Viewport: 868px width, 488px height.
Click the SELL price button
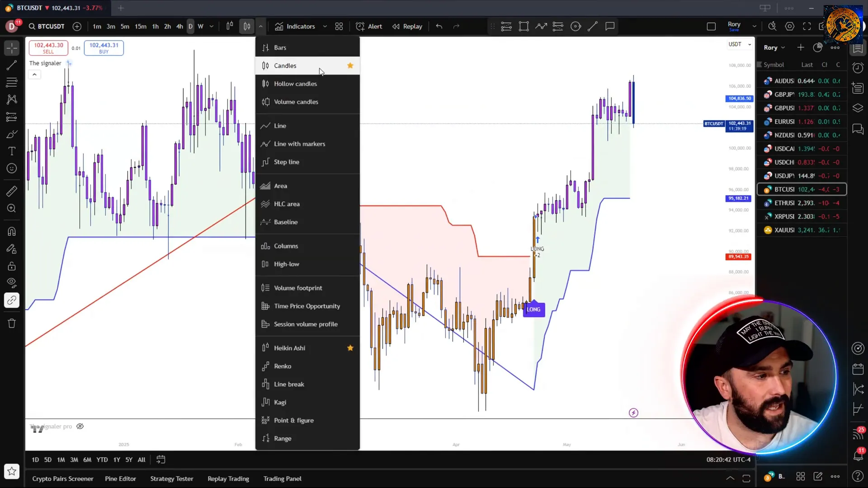pyautogui.click(x=48, y=47)
